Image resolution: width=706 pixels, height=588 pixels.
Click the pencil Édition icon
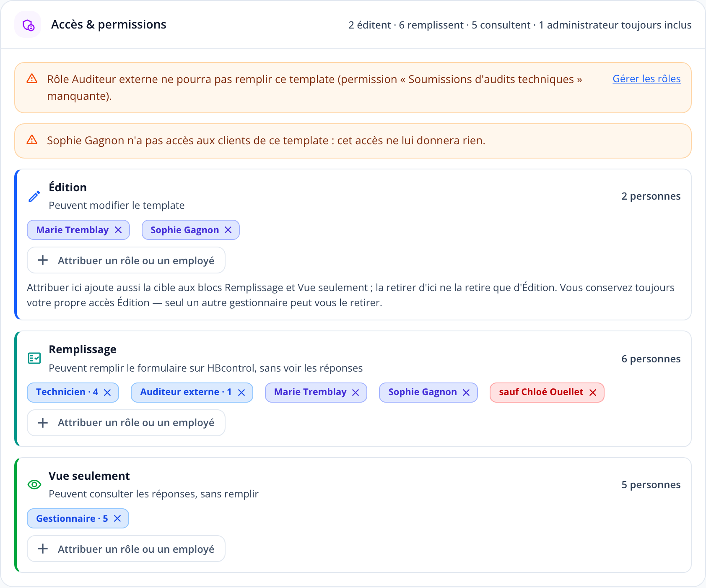pos(34,196)
